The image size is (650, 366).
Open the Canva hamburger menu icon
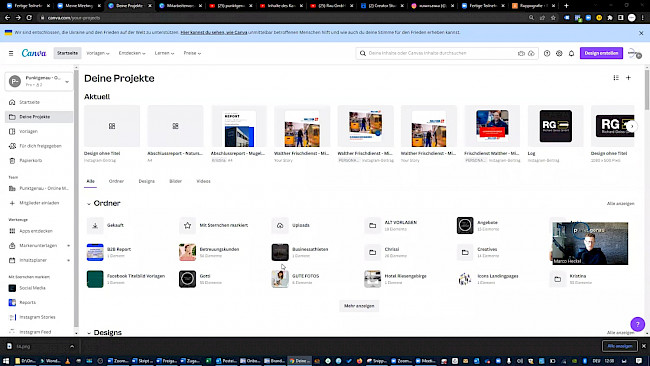pyautogui.click(x=11, y=53)
